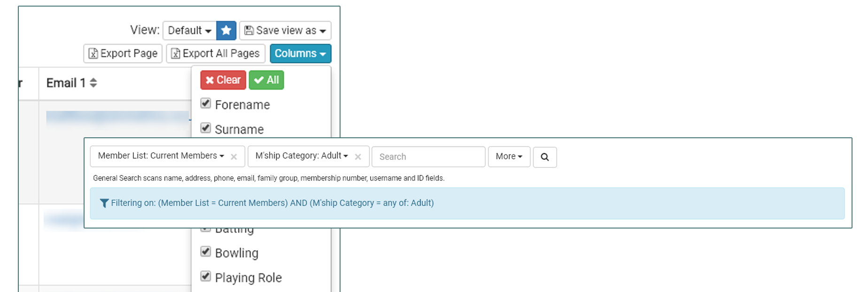Untick the Forename column checkbox
868x292 pixels.
[206, 103]
